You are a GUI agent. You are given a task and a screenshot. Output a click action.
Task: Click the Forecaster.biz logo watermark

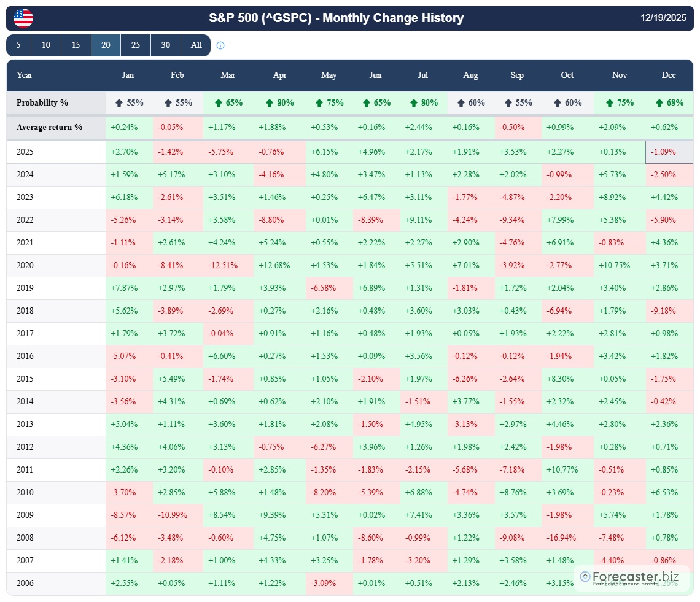click(632, 577)
